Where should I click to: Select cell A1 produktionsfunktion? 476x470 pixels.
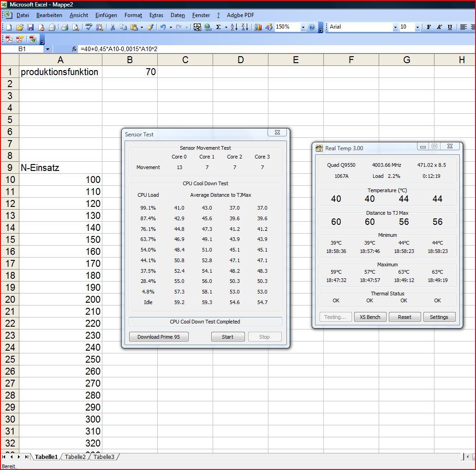click(x=61, y=72)
